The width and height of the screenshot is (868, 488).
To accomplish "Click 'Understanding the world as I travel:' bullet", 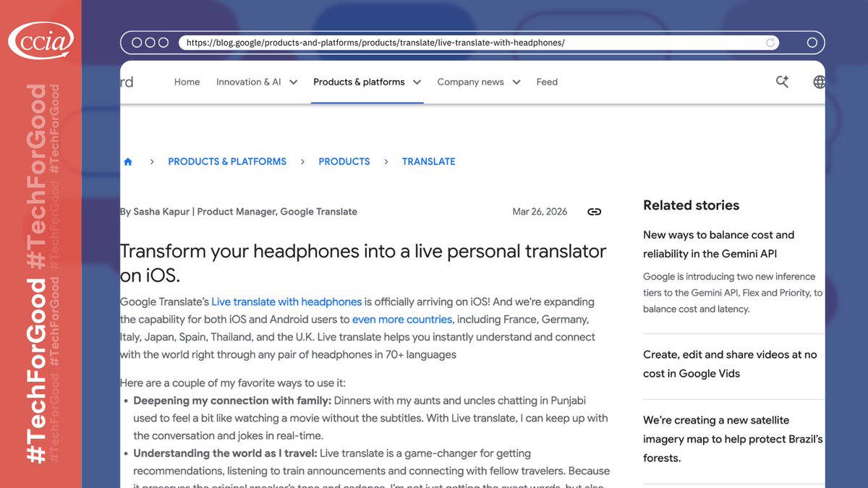I will point(225,453).
